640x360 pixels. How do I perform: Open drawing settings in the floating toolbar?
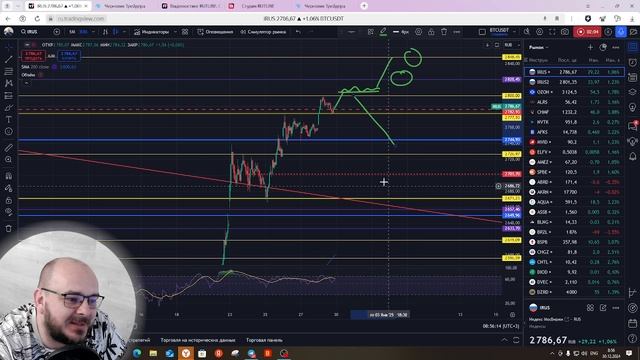click(x=418, y=32)
